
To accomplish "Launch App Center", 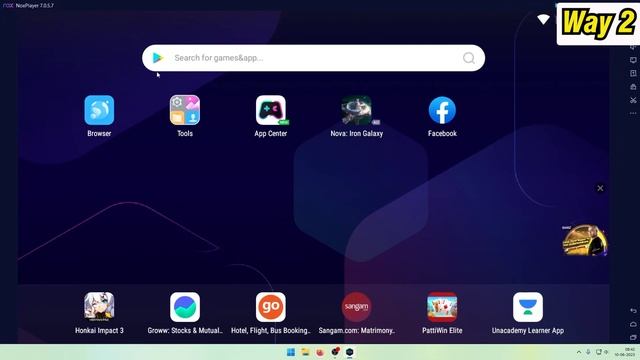I will [271, 110].
